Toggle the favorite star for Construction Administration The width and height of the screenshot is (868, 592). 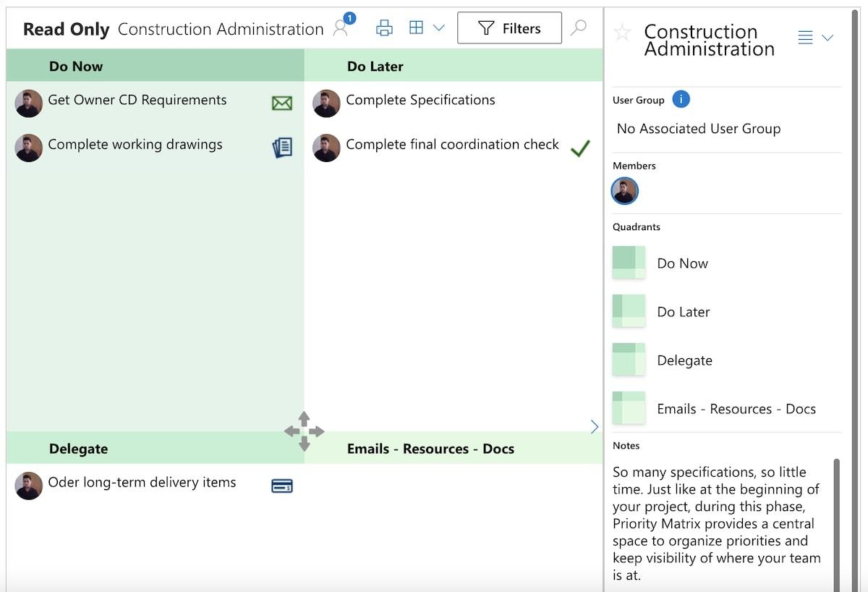tap(622, 32)
